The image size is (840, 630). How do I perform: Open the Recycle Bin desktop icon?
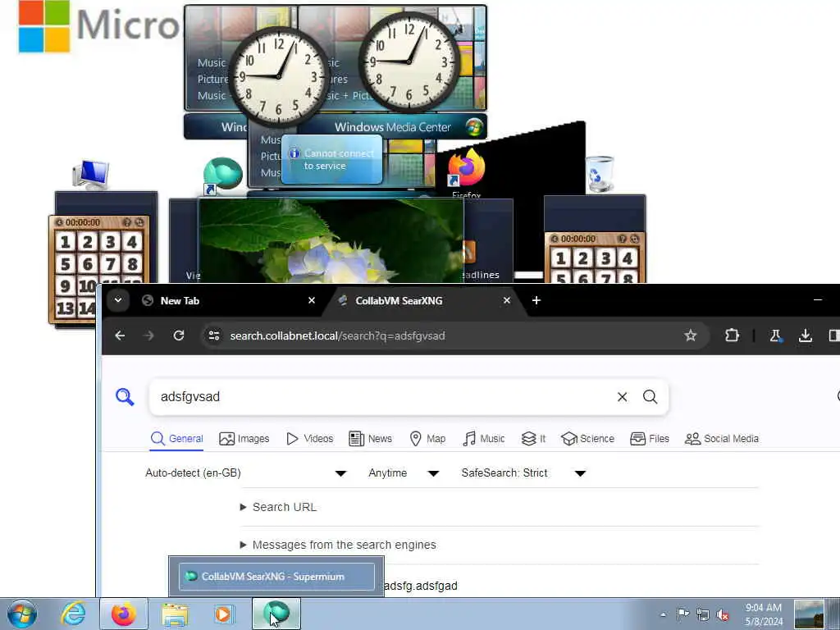(599, 174)
